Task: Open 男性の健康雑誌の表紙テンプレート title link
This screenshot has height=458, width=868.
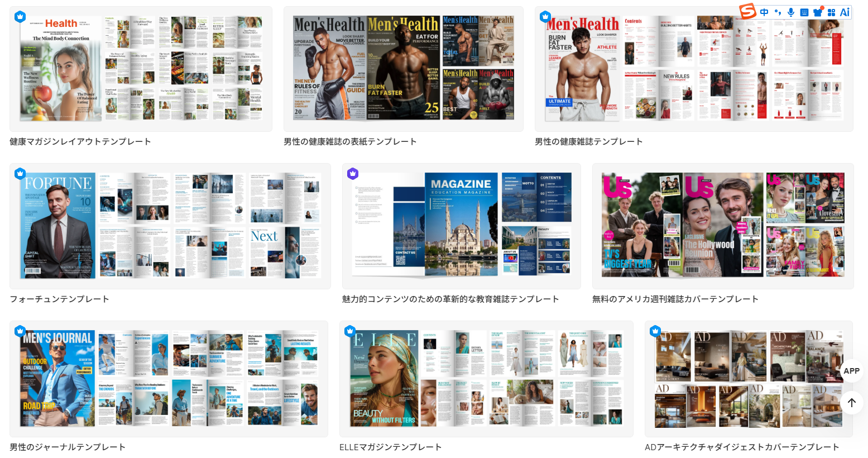Action: [350, 142]
